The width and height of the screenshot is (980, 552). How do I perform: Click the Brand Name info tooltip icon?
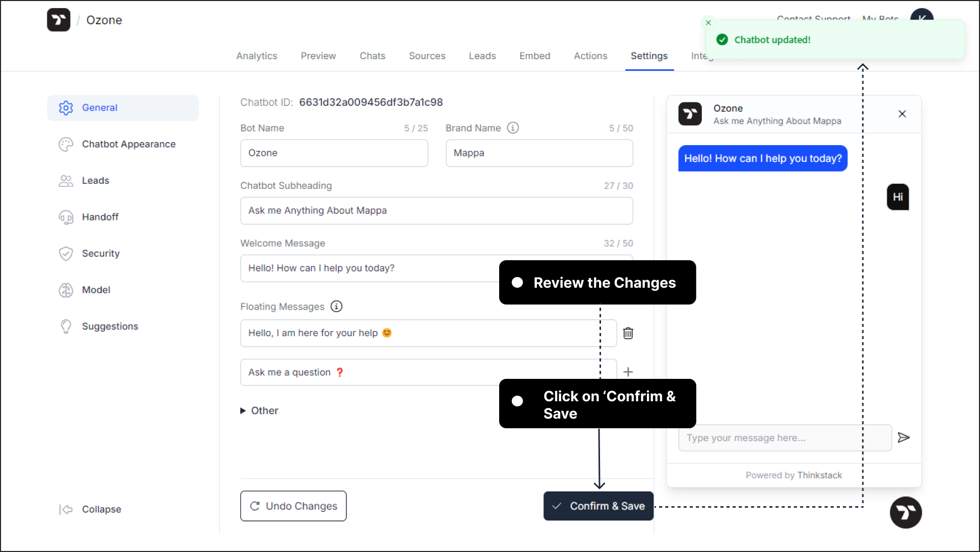[513, 127]
